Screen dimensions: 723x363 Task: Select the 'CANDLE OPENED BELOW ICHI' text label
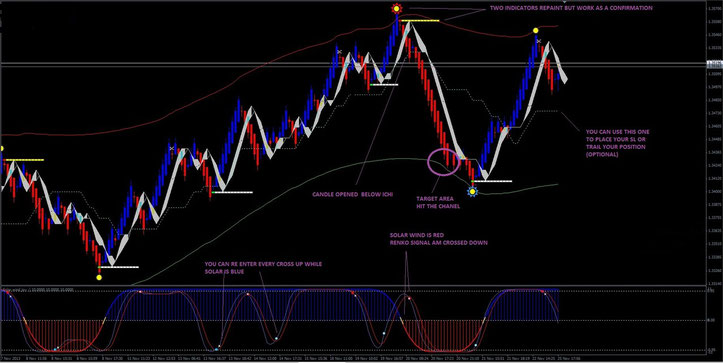pos(352,195)
